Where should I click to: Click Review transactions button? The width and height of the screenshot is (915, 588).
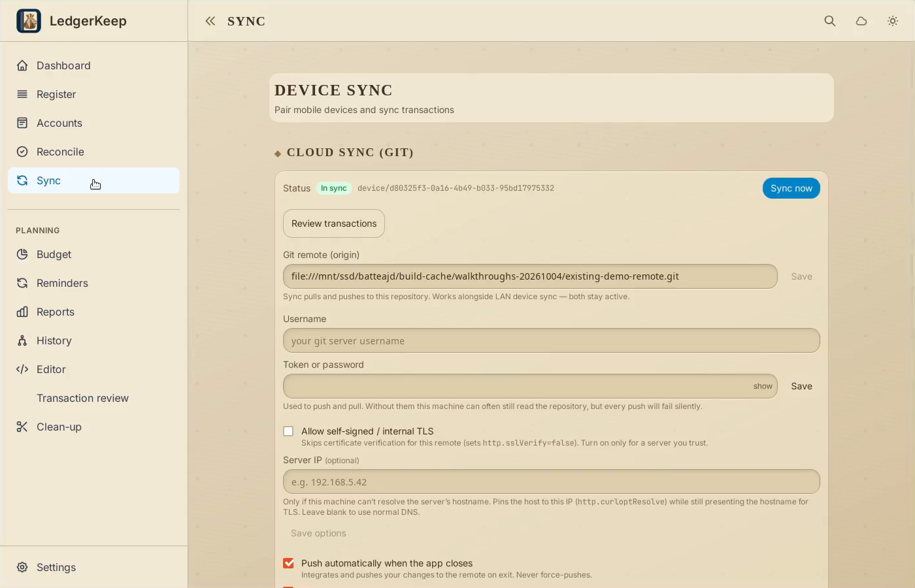tap(334, 223)
